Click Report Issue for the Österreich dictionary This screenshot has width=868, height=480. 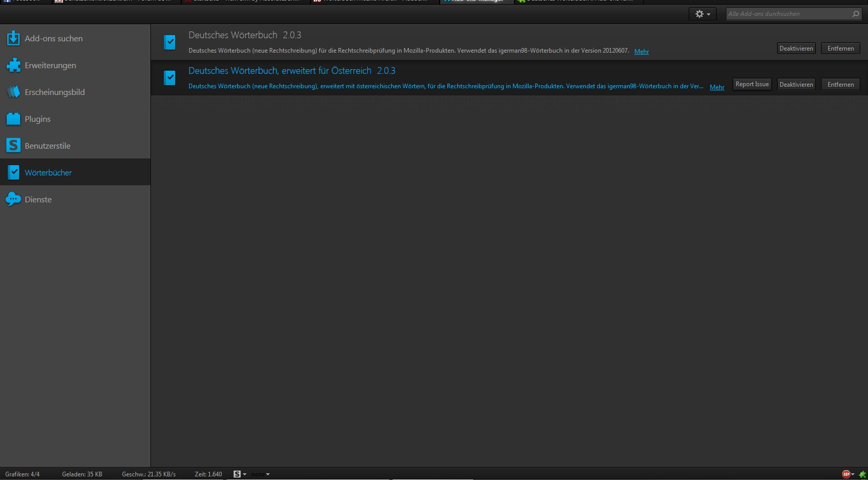click(x=752, y=84)
